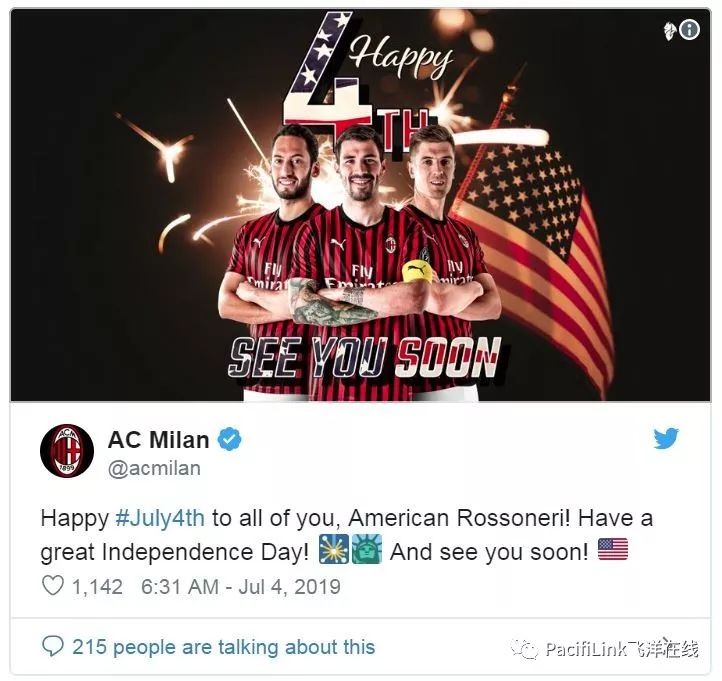The height and width of the screenshot is (681, 722).
Task: Click the AC Milan profile avatar
Action: coord(67,451)
